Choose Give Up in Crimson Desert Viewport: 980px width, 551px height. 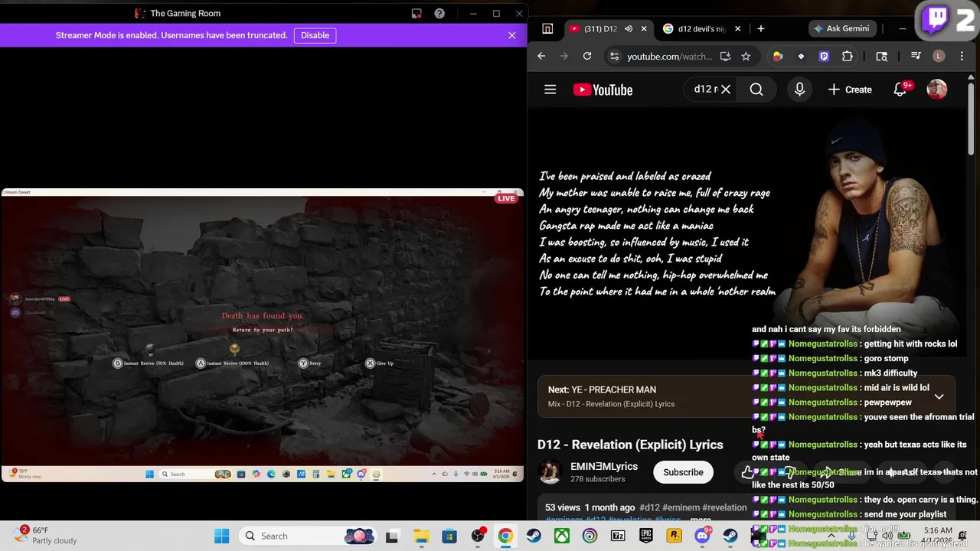click(x=380, y=363)
